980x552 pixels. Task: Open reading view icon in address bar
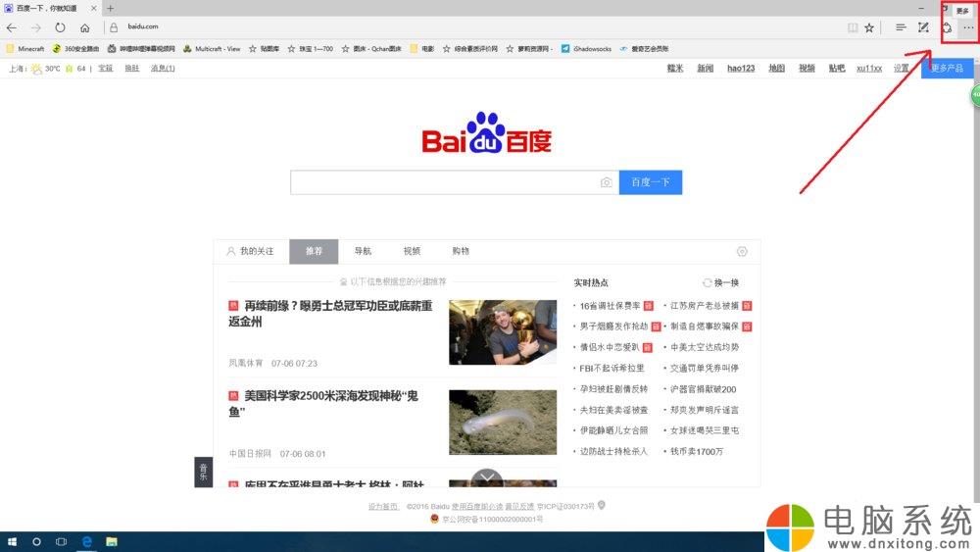point(853,27)
